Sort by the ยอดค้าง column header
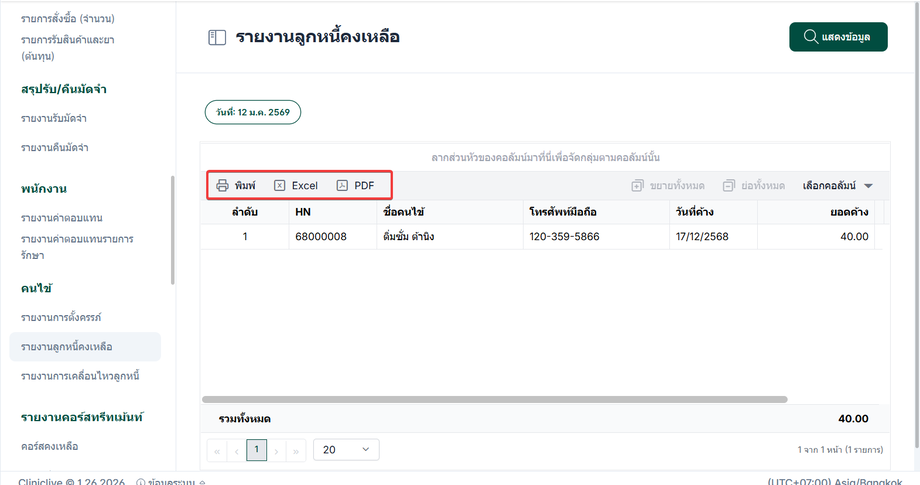Screen dimensions: 920x485 [816, 212]
